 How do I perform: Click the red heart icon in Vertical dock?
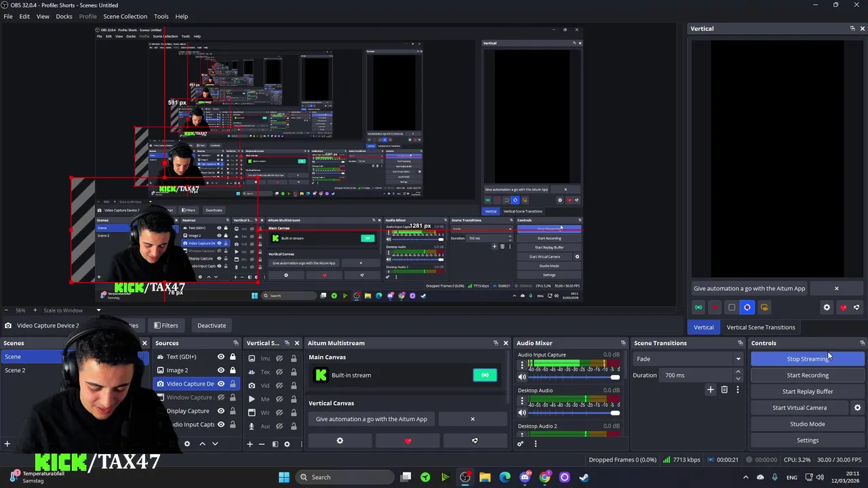tap(843, 308)
